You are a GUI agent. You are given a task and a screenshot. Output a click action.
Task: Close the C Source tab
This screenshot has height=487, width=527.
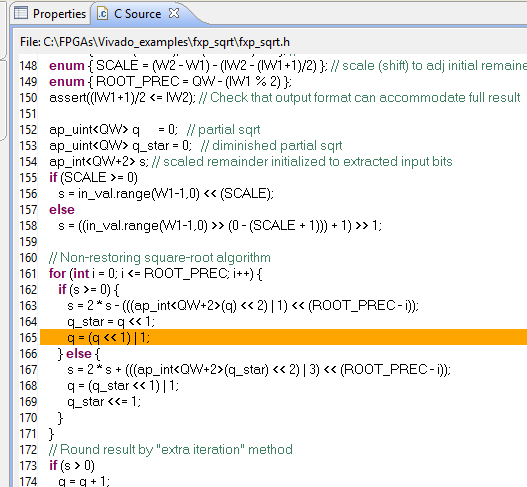174,13
